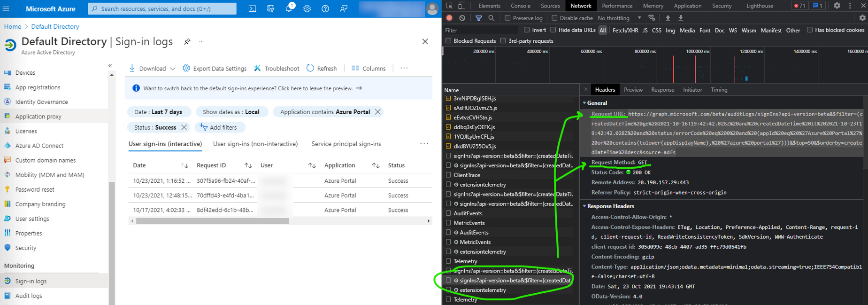Open the Date Last 7 days filter
Viewport: 868px width, 305px height.
(x=158, y=112)
